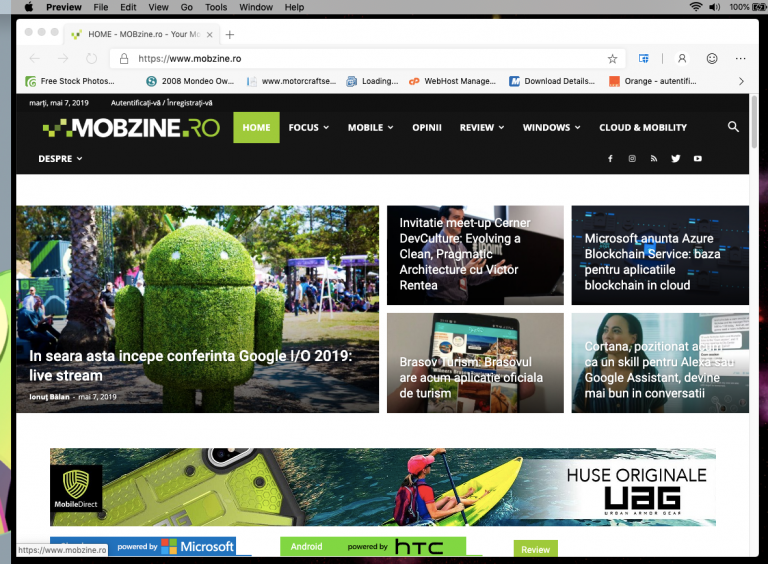Open the Help menu

(294, 7)
